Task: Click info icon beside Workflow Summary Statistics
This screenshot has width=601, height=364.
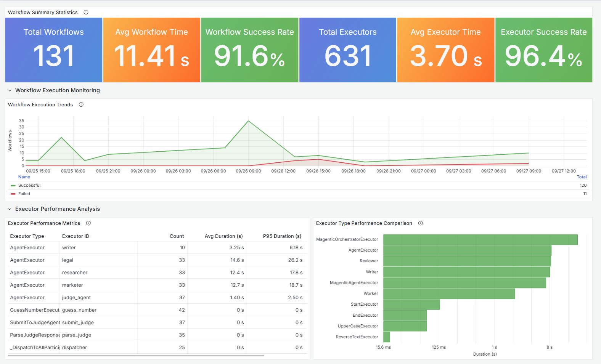Action: coord(86,12)
